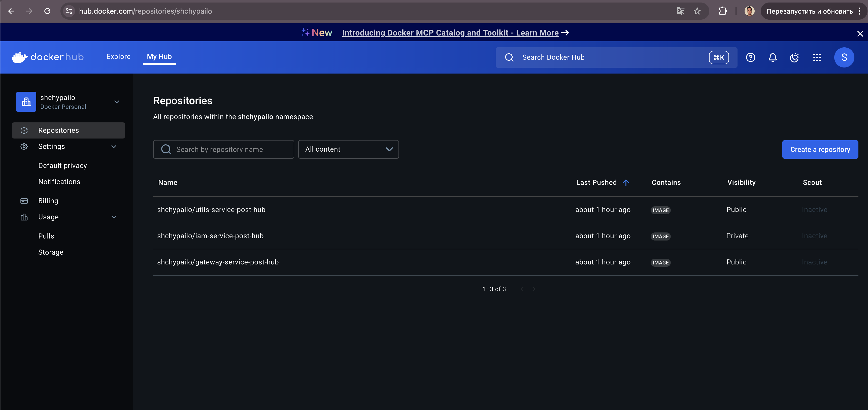The height and width of the screenshot is (410, 868).
Task: Click the repository search magnifier icon
Action: coord(166,149)
